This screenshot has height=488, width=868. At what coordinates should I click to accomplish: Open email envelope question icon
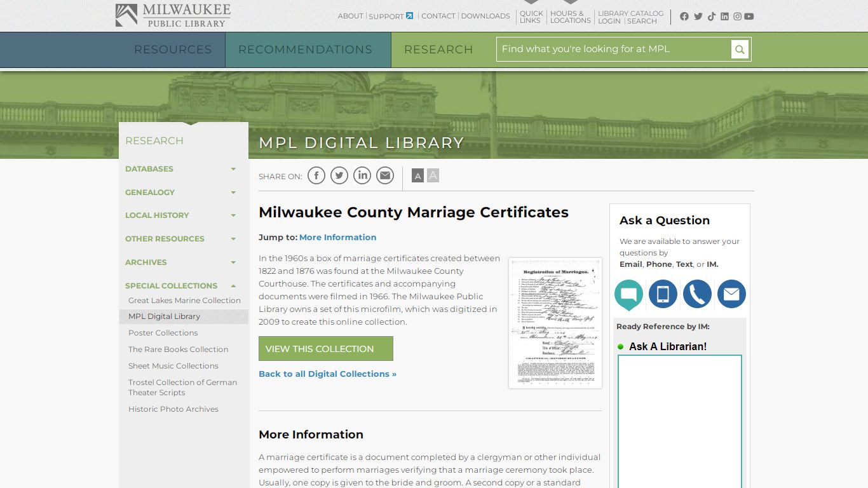(731, 294)
